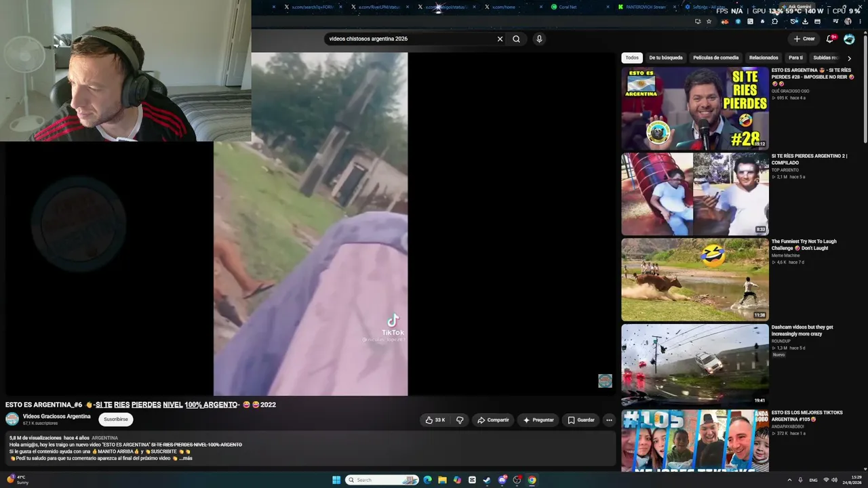Open MEJORES TIKTOKS ARGENTINA #105 video title

[807, 416]
